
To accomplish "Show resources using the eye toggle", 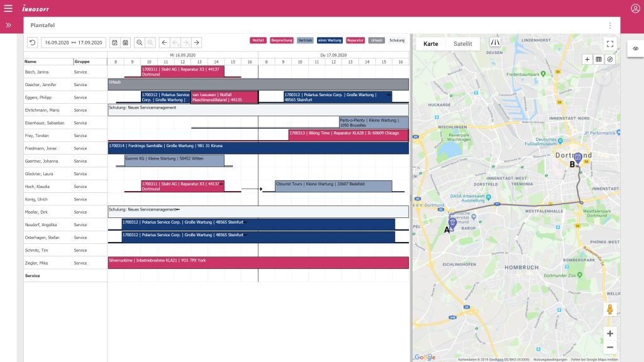I will click(635, 47).
